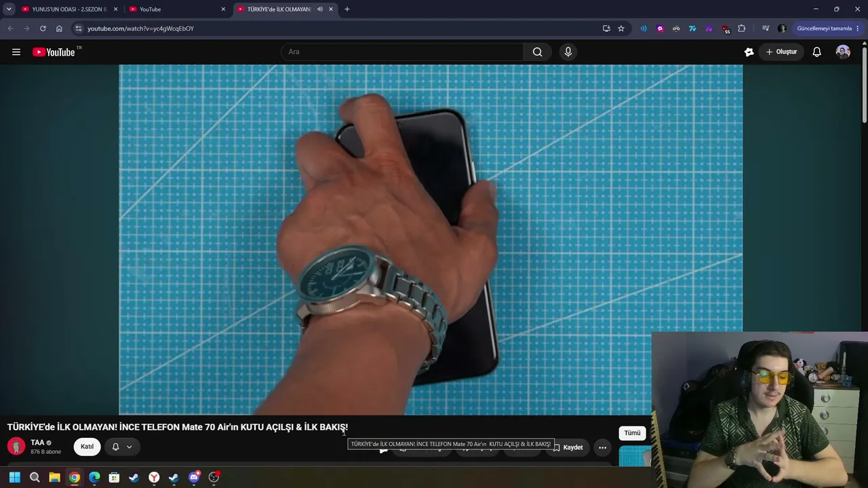
Task: Open Yandex browser from the taskbar
Action: [154, 477]
